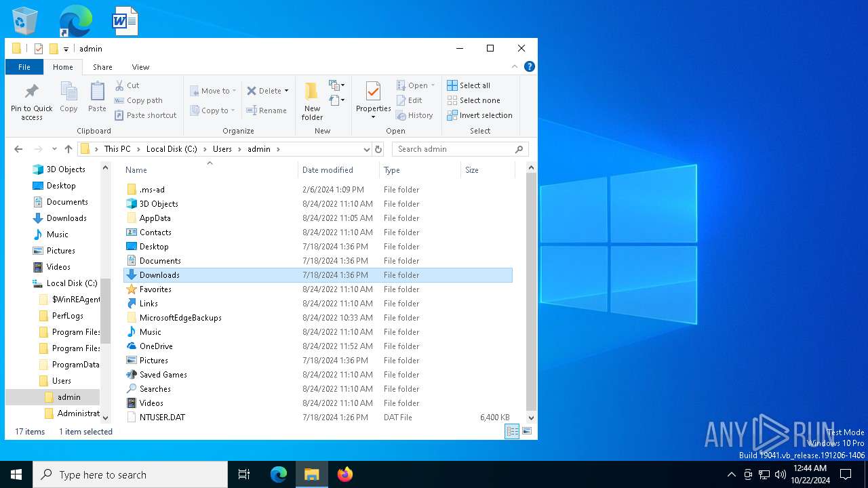This screenshot has width=868, height=488.
Task: Open Edge from the taskbar
Action: [279, 474]
